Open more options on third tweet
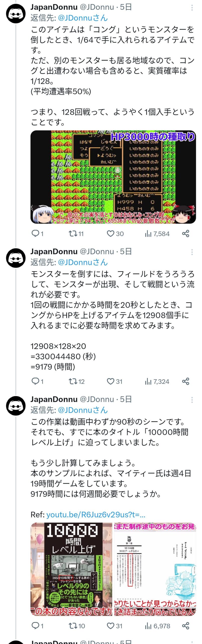 click(192, 400)
